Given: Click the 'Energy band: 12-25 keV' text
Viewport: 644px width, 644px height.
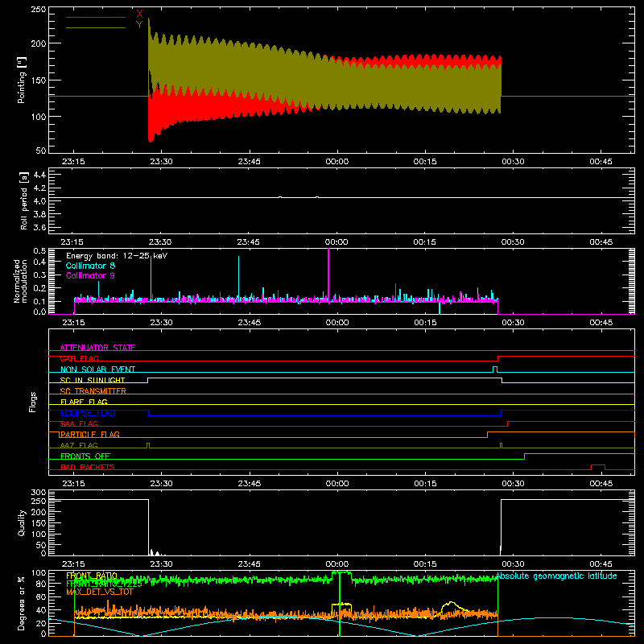Looking at the screenshot, I should click(x=117, y=256).
